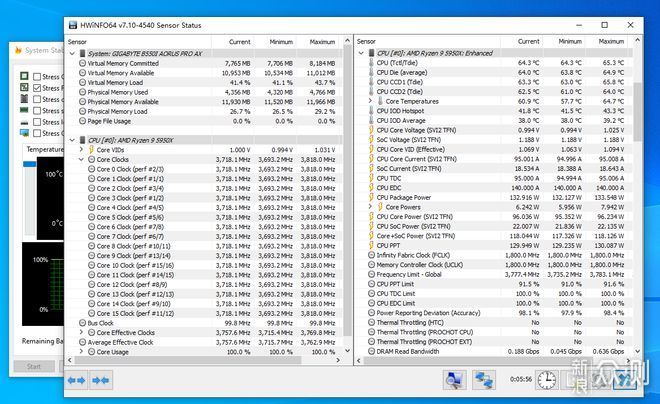
Task: Click chip icon of System: GIGABYTE B550I group
Action: coord(82,53)
